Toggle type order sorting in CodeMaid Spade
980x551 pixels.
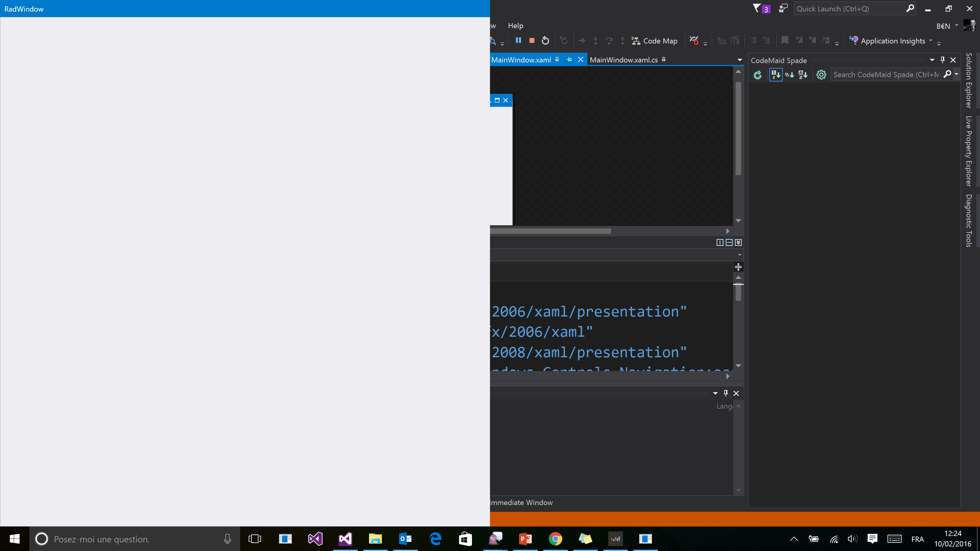[x=790, y=75]
